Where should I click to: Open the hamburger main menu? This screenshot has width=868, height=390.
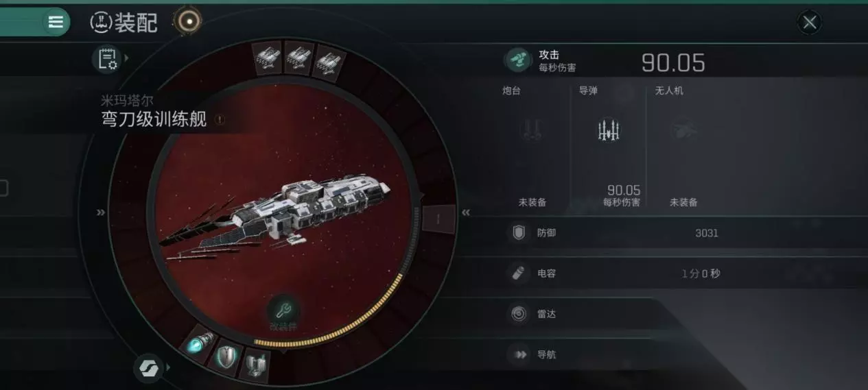pyautogui.click(x=56, y=22)
